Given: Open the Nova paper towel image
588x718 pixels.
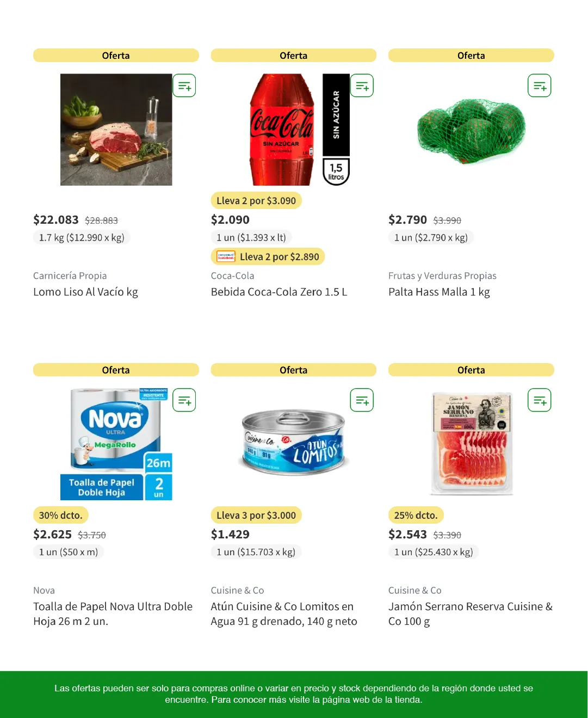Looking at the screenshot, I should click(x=116, y=444).
